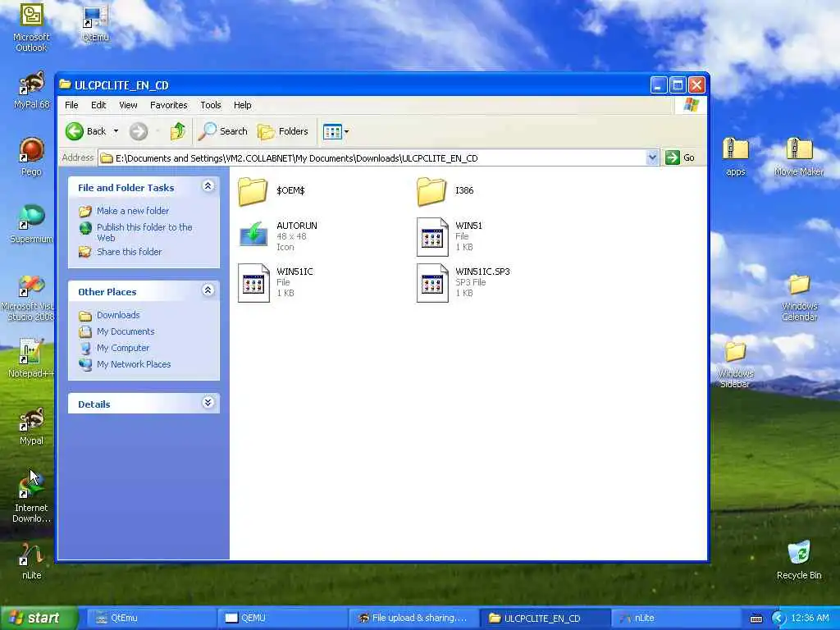This screenshot has width=840, height=630.
Task: Select the Windows Calendar folder icon
Action: pyautogui.click(x=799, y=298)
